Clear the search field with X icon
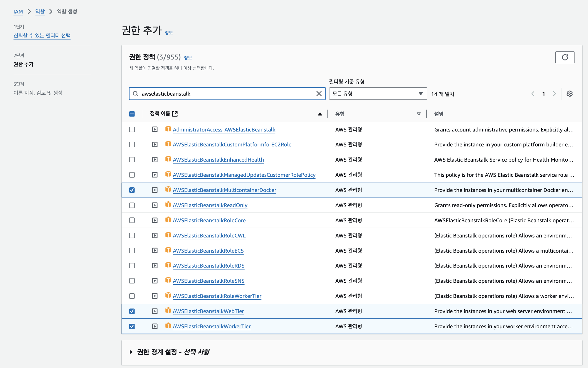588x368 pixels. click(319, 94)
